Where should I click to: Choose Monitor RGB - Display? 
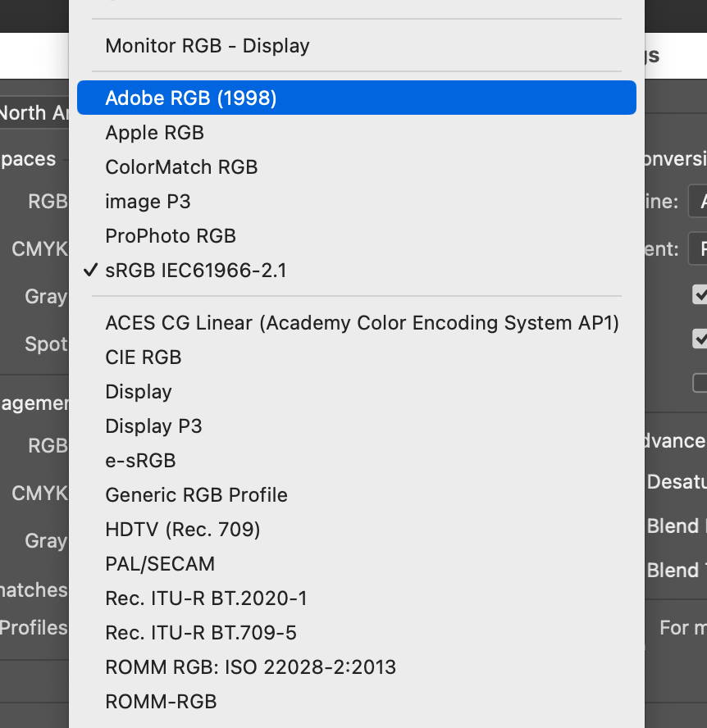(x=206, y=46)
